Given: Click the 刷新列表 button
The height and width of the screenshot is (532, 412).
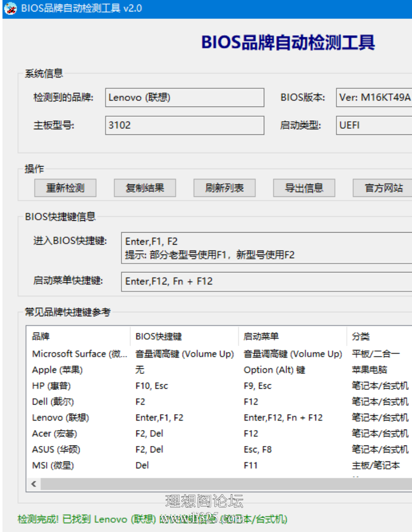Looking at the screenshot, I should [x=224, y=188].
